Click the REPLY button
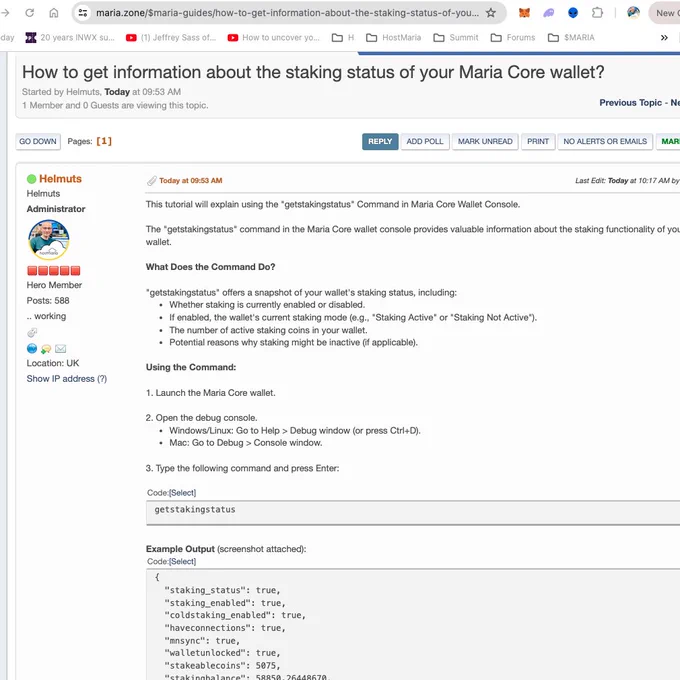Screen dimensions: 680x680 point(380,141)
